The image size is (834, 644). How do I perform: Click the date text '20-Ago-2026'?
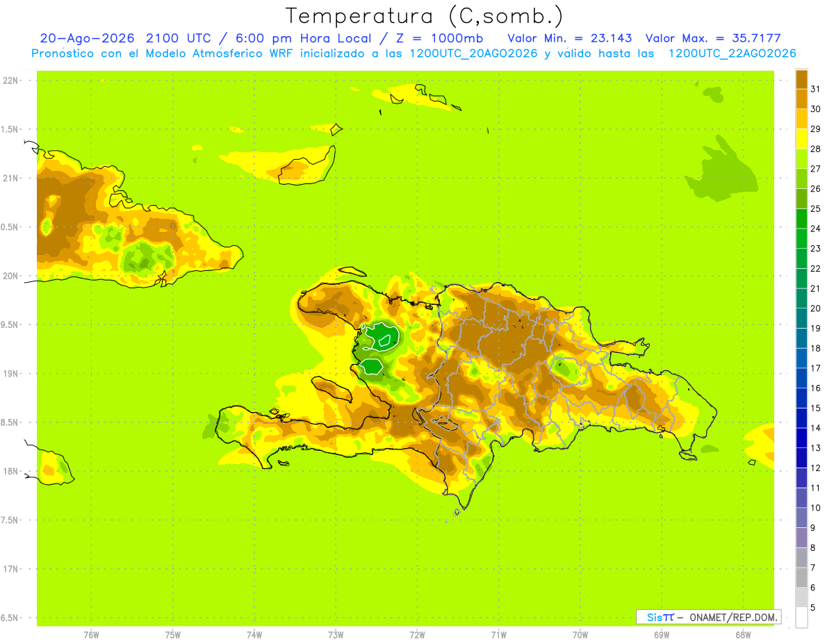pos(86,38)
